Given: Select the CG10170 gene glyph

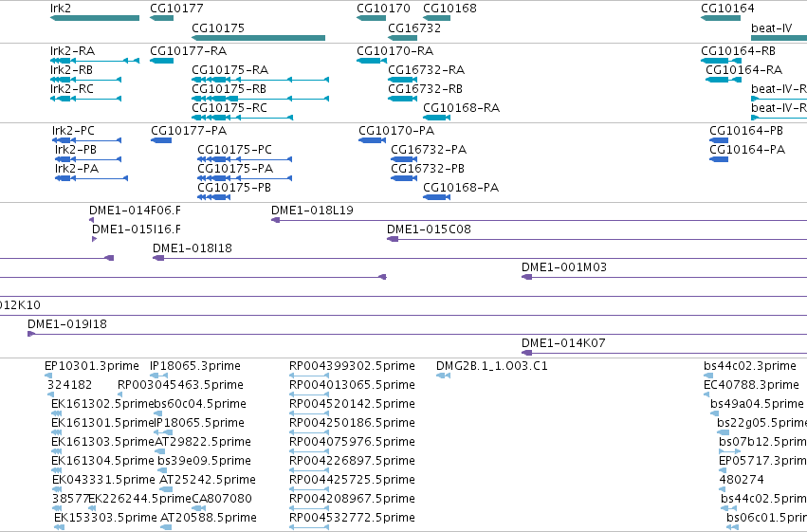Looking at the screenshot, I should [x=371, y=18].
